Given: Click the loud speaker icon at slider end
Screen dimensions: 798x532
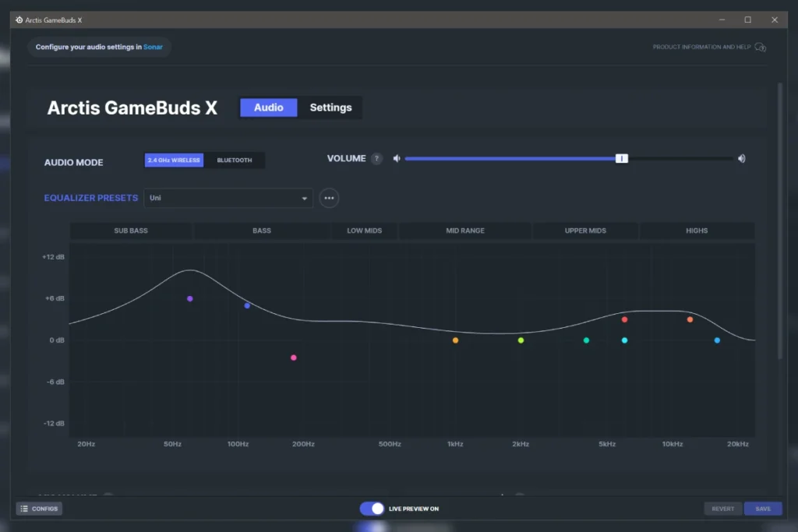Looking at the screenshot, I should pyautogui.click(x=742, y=159).
